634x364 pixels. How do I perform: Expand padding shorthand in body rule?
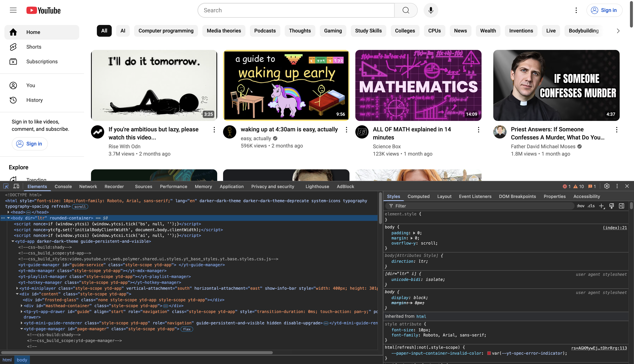(414, 233)
